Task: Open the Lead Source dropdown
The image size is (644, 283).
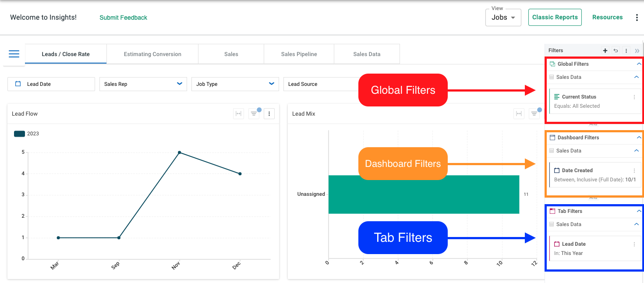Action: [321, 84]
